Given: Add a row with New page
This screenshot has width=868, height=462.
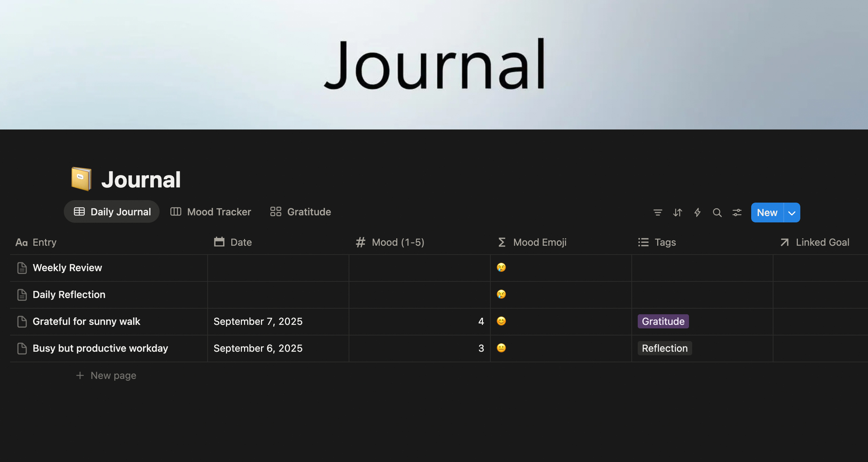Looking at the screenshot, I should (106, 376).
